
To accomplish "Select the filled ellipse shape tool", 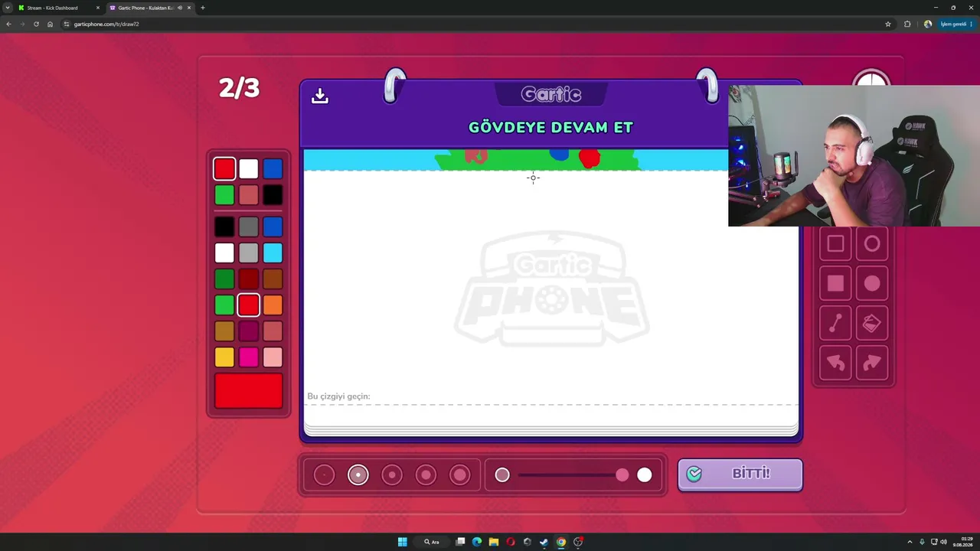I will (x=872, y=284).
